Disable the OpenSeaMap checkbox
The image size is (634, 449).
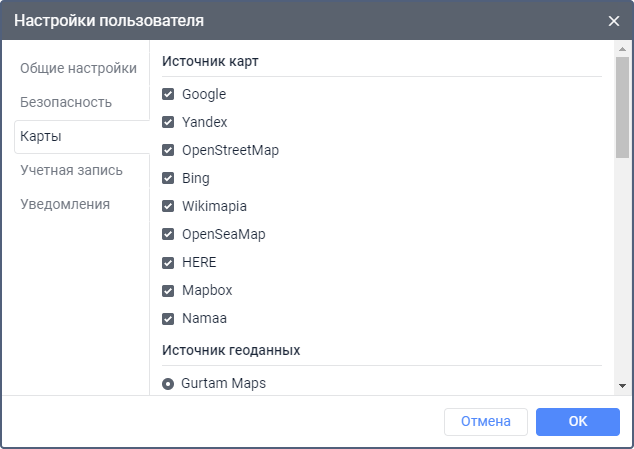coord(168,235)
